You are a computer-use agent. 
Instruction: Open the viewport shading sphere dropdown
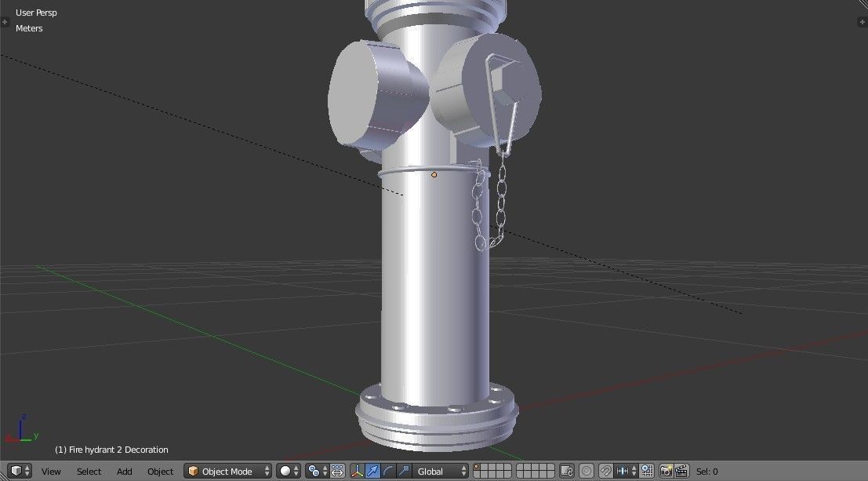[x=289, y=471]
